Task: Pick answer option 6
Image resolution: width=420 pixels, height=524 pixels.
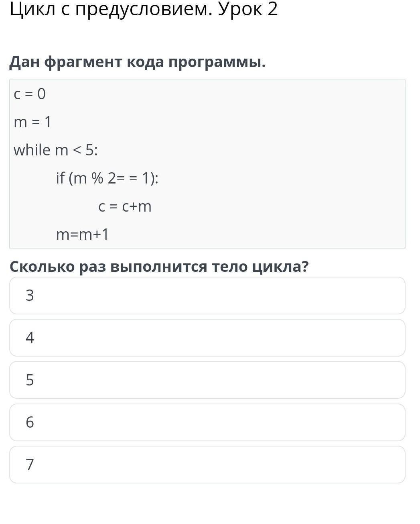Action: 207,422
